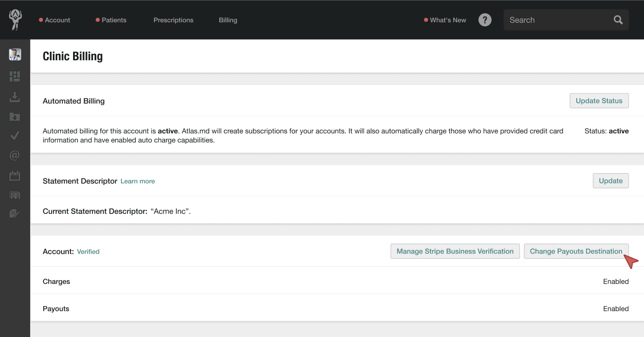Screen dimensions: 644x337
Task: Click the Atlas.md logo in top bar
Action: point(15,19)
